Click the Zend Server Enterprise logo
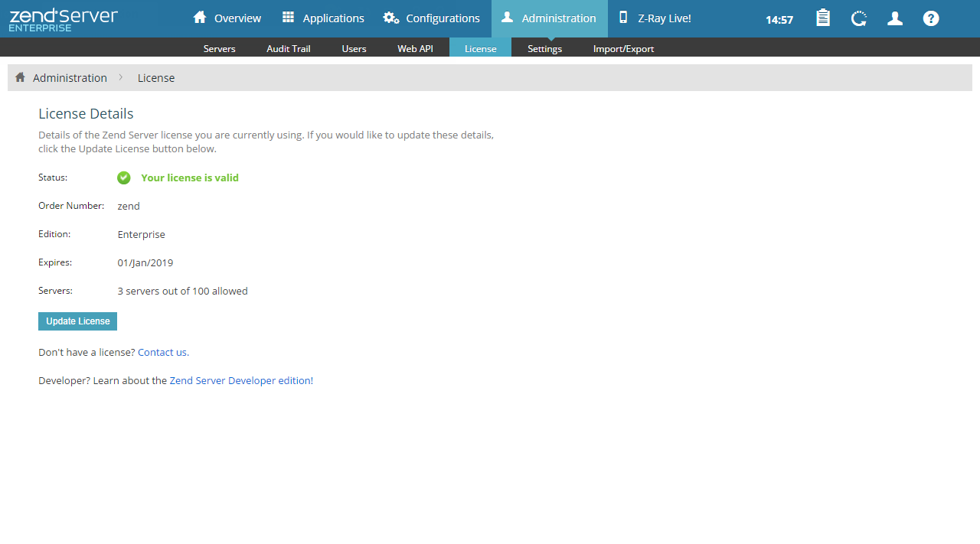 click(64, 19)
